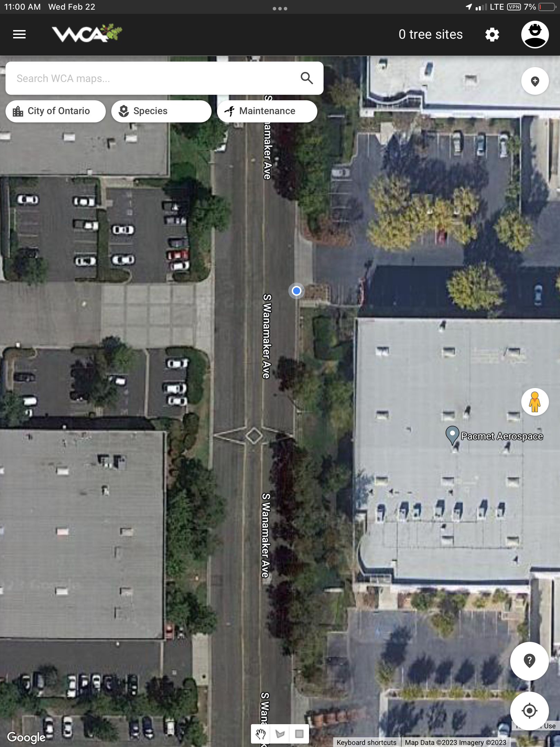Select the polygon drawing tool
The image size is (560, 747).
280,734
